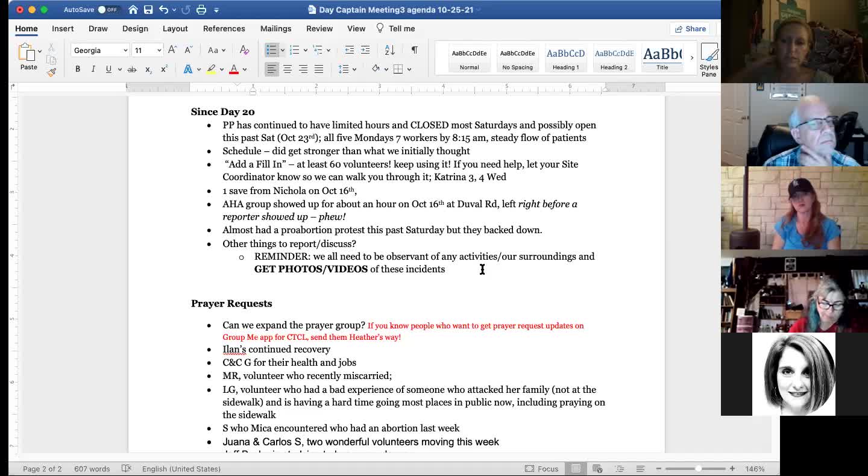The width and height of the screenshot is (868, 476).
Task: Copy selection using the copy icon
Action: click(51, 60)
